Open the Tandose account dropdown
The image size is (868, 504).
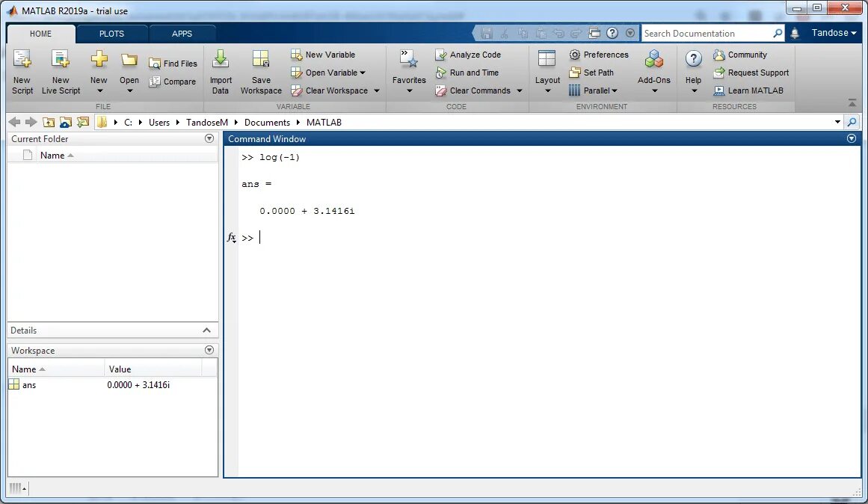[x=834, y=33]
